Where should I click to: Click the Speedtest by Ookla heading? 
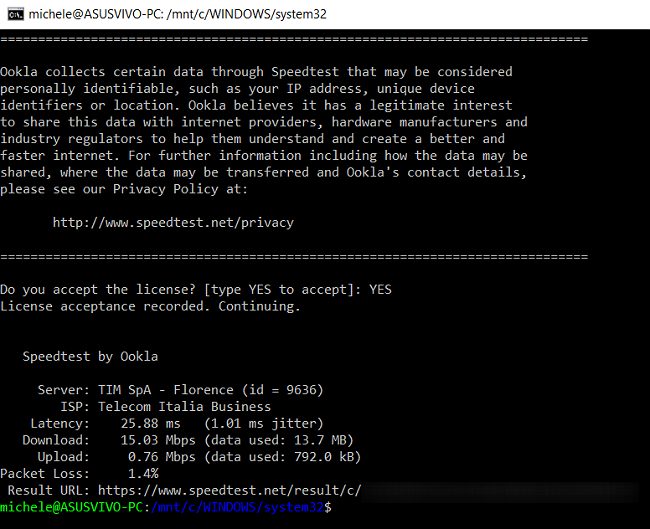click(x=90, y=357)
